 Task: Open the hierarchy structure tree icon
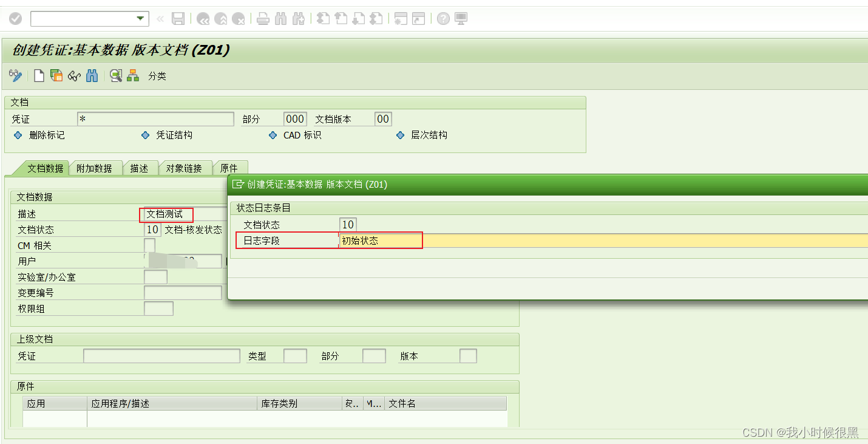click(133, 75)
